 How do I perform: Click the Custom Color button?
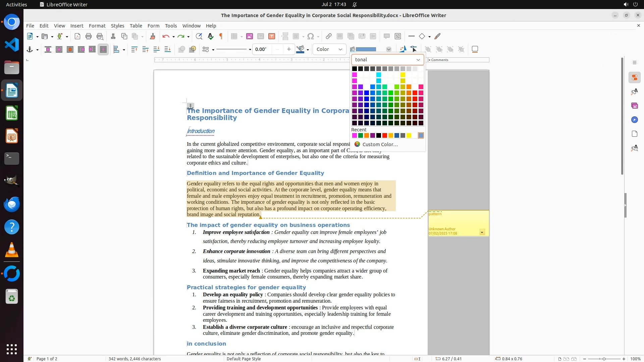click(x=380, y=144)
